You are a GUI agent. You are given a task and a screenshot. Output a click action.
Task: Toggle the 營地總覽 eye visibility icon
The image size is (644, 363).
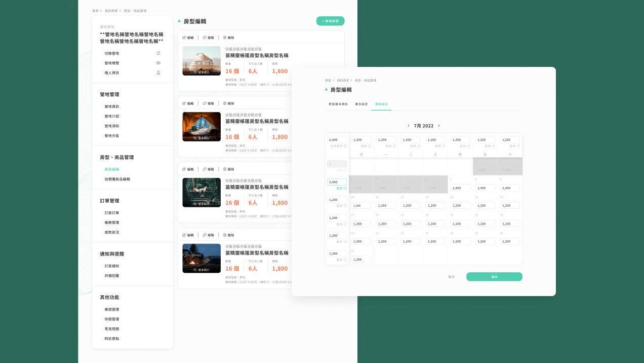coord(158,63)
